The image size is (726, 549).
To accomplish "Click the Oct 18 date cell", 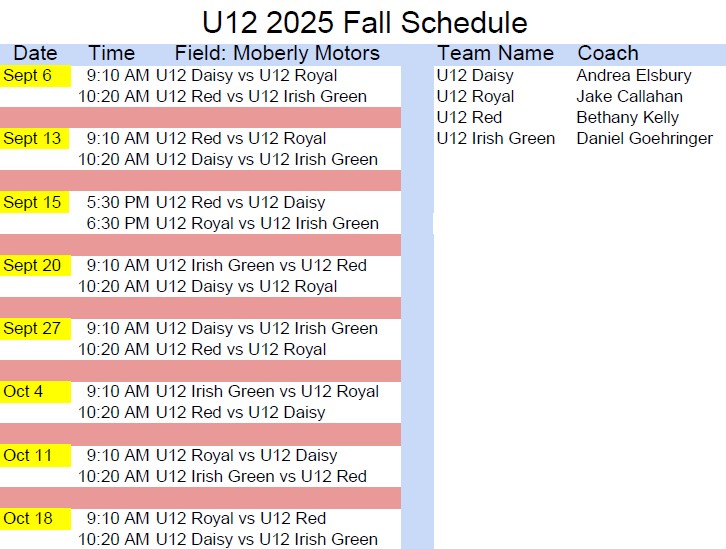I will [x=28, y=518].
